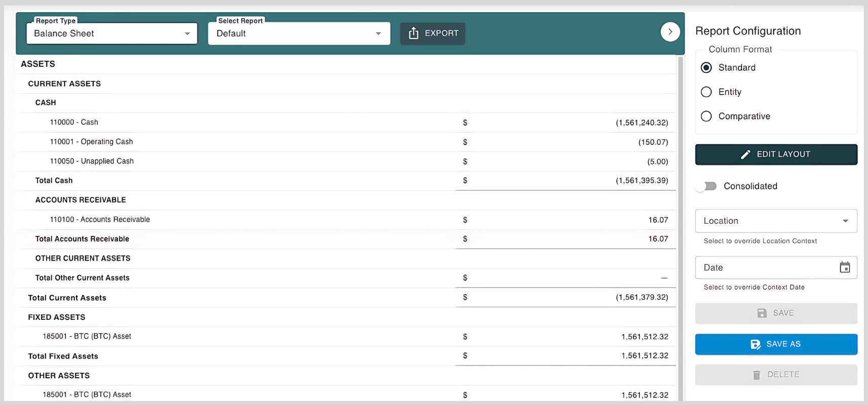Click the 110001 - Operating Cash row
868x405 pixels.
click(x=346, y=142)
